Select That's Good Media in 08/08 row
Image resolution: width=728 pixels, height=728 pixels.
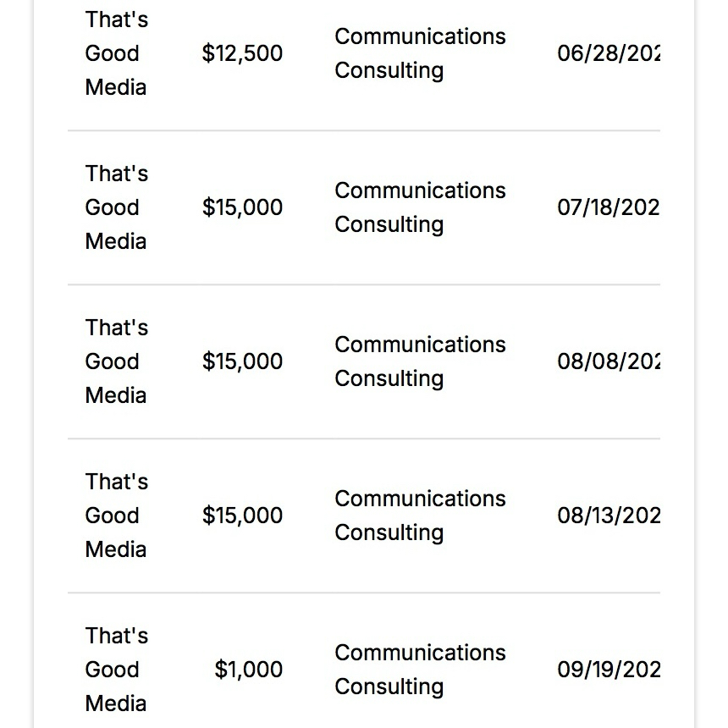[116, 361]
